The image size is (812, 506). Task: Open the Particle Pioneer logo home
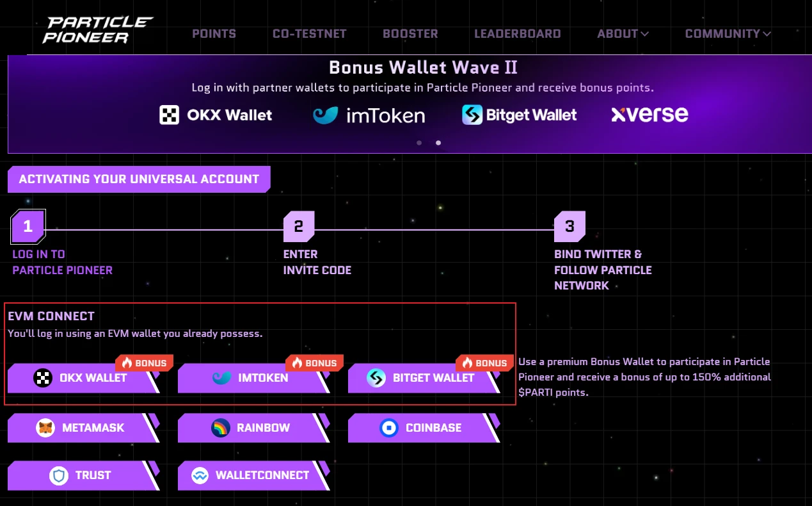point(98,30)
